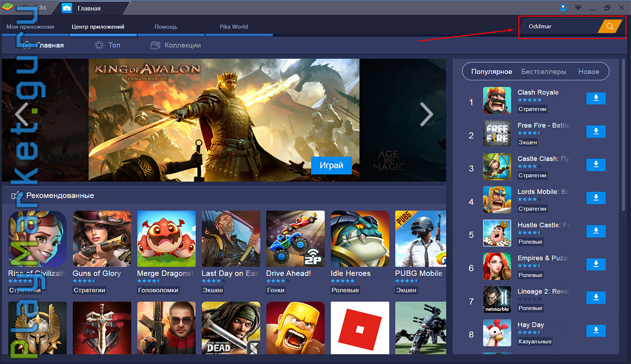Screen dimensions: 631x364
Task: Click the Age of Magic banner preview
Action: (403, 120)
